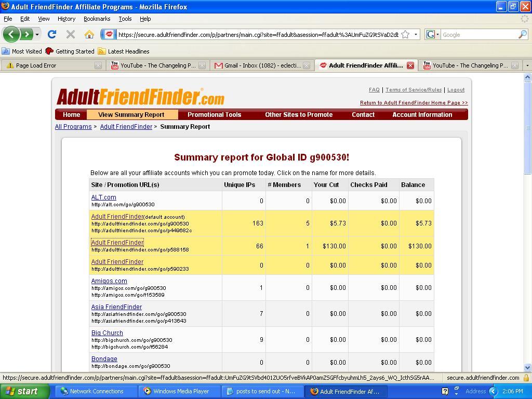Go back with the green Back arrow
The image size is (532, 399).
click(x=11, y=34)
